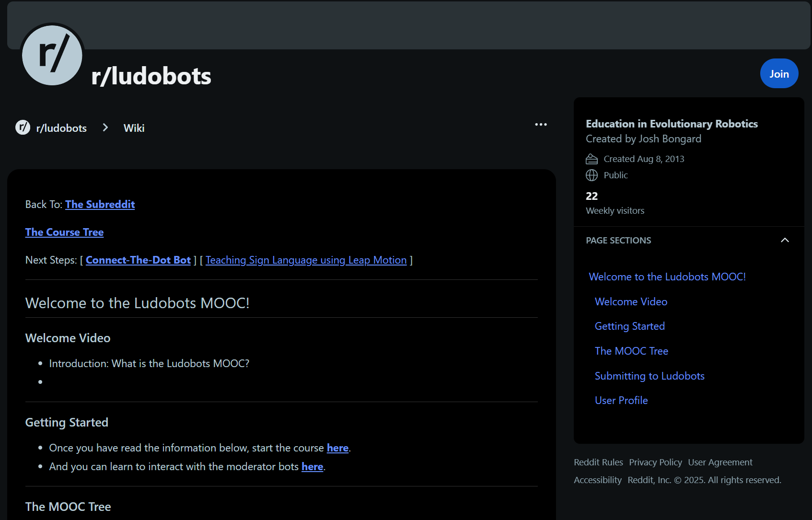Click the 'Created Aug 8, 2013' text
This screenshot has width=812, height=520.
(644, 159)
